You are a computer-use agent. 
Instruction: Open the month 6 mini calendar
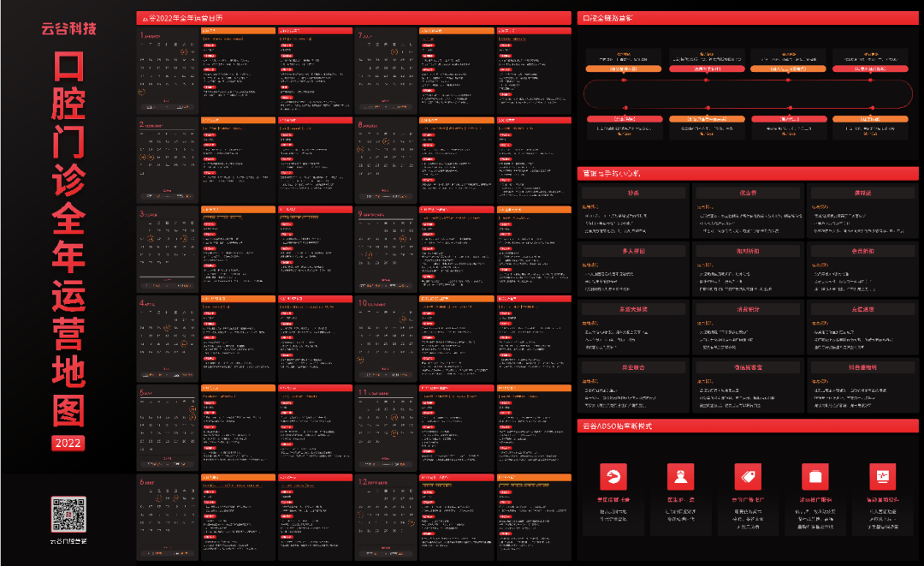tap(168, 517)
